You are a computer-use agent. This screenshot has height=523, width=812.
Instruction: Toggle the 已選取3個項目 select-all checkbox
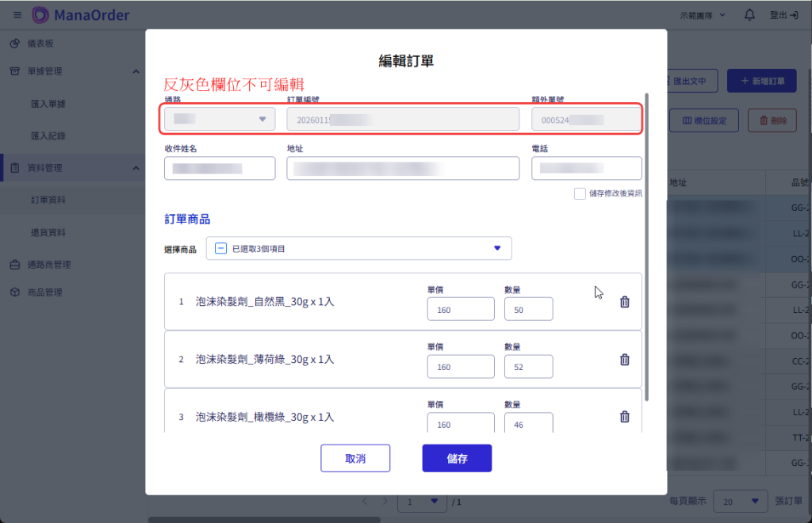(220, 249)
